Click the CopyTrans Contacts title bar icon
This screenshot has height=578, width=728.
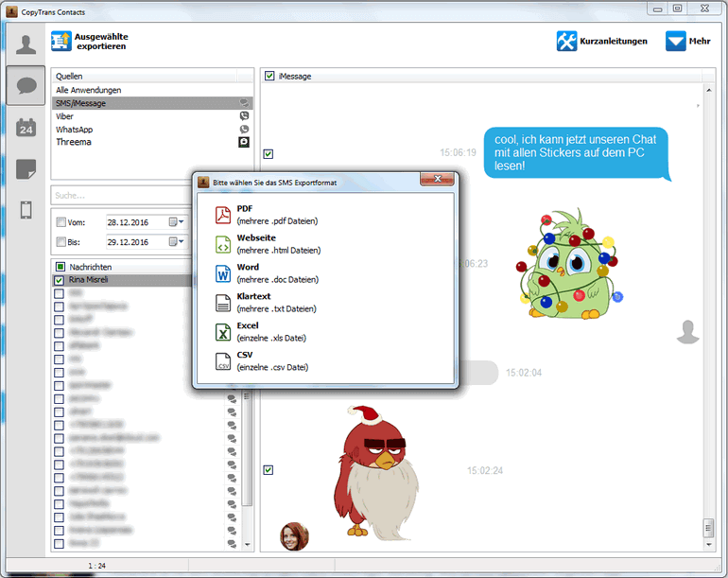click(12, 11)
